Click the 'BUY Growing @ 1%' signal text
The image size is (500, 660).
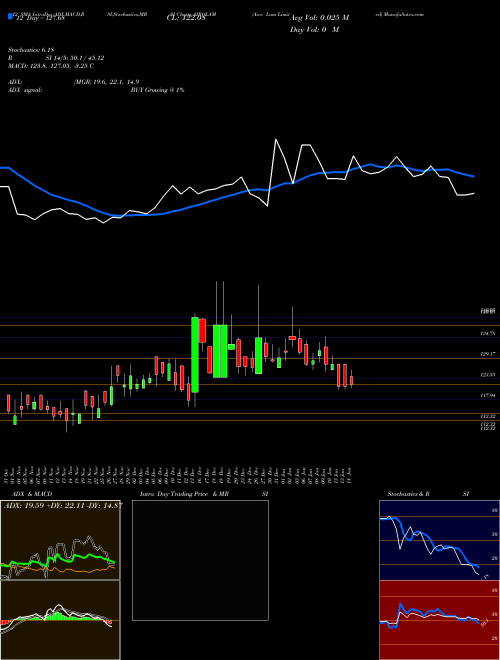point(157,90)
